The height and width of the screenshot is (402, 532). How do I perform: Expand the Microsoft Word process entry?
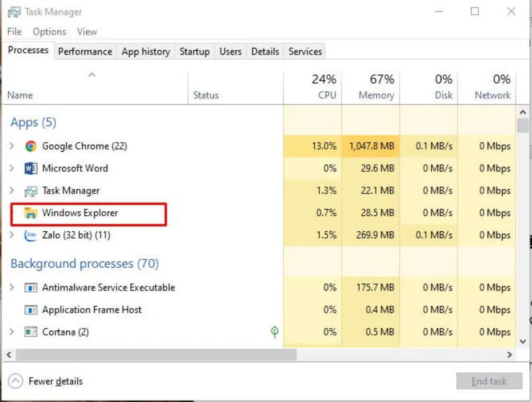(x=12, y=168)
